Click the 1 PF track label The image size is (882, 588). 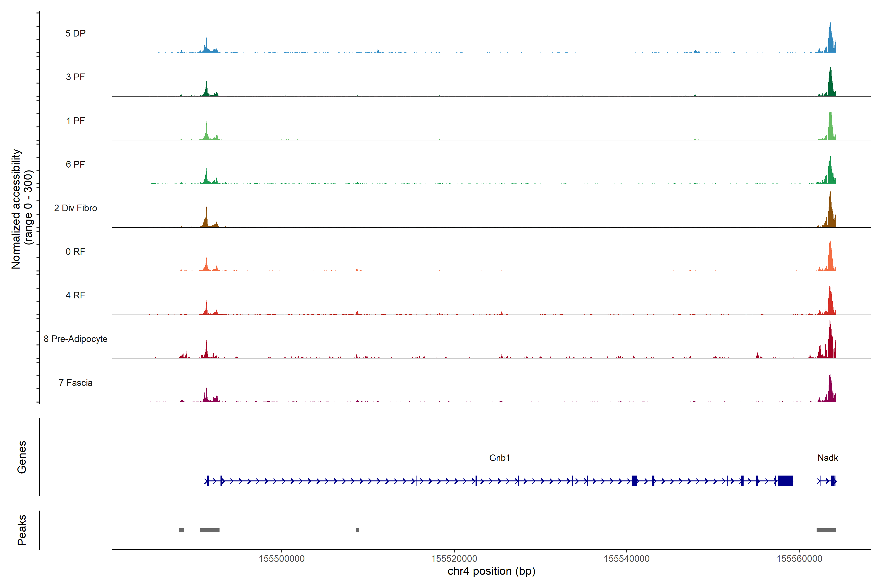pyautogui.click(x=75, y=121)
